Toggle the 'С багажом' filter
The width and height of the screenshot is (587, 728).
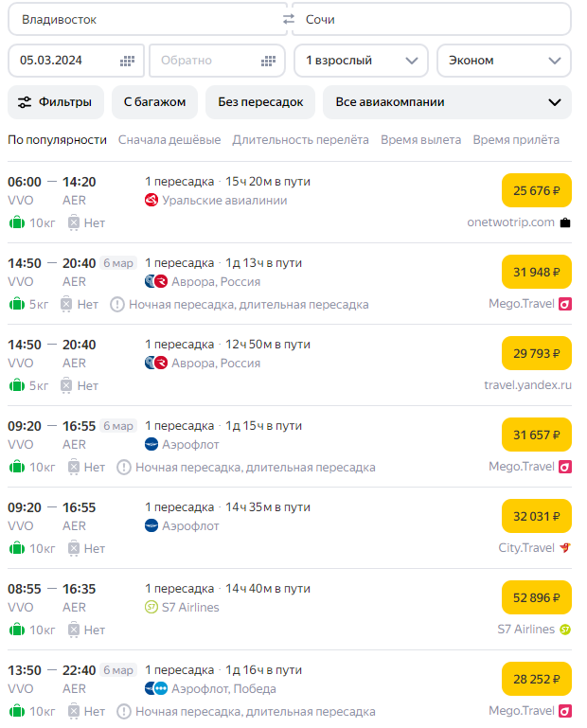(154, 102)
